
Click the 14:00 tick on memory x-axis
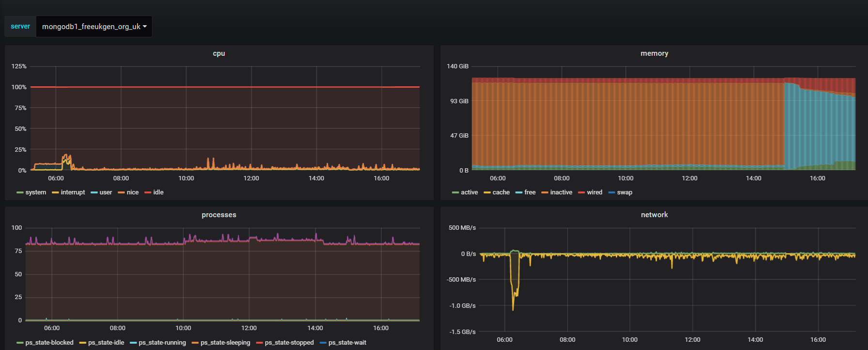coord(754,178)
